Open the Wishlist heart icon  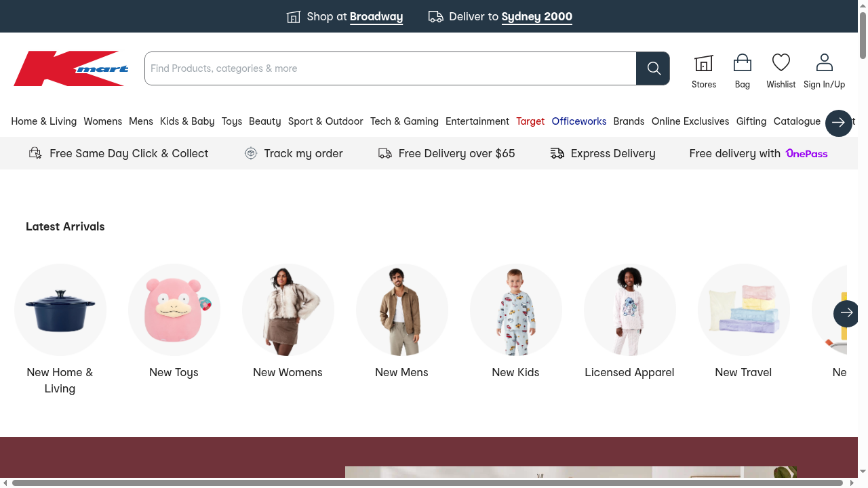tap(781, 63)
